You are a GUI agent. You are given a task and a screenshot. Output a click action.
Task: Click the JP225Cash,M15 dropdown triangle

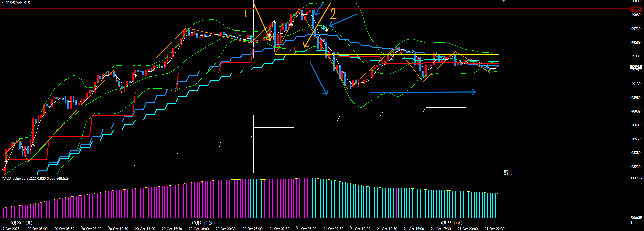3,3
